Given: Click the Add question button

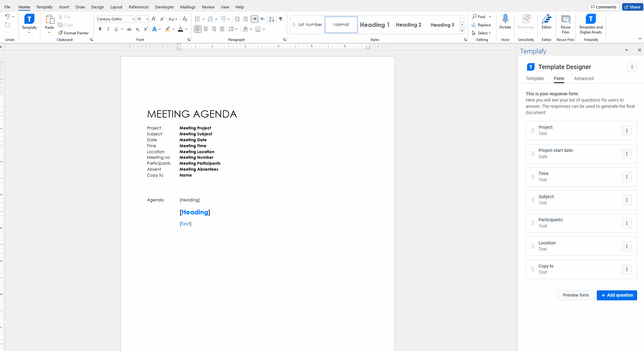Looking at the screenshot, I should 616,295.
